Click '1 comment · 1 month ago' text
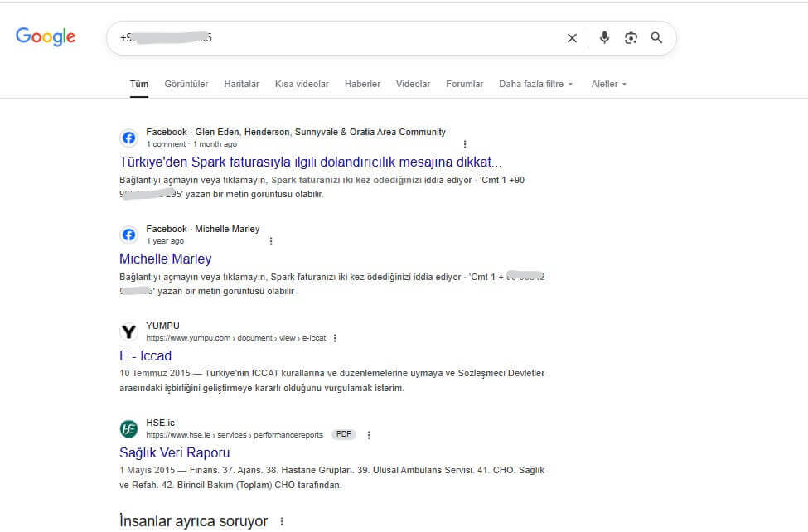Screen dimensions: 808x532 tap(191, 144)
